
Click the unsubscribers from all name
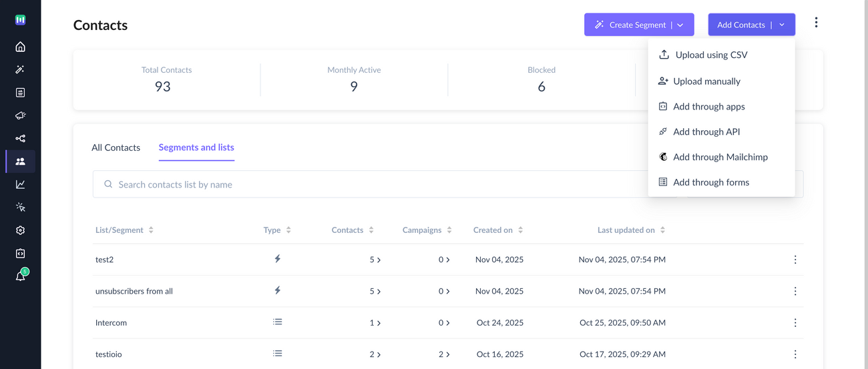[x=134, y=291]
